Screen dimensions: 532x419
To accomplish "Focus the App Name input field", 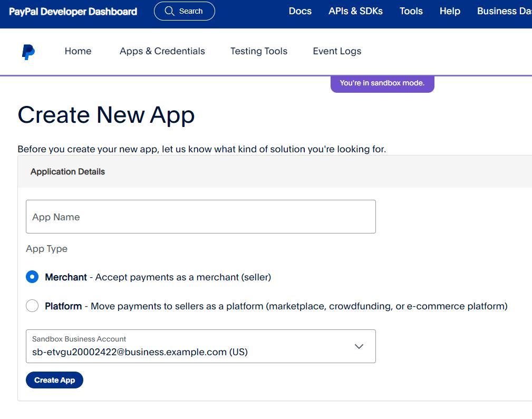I will pos(200,217).
